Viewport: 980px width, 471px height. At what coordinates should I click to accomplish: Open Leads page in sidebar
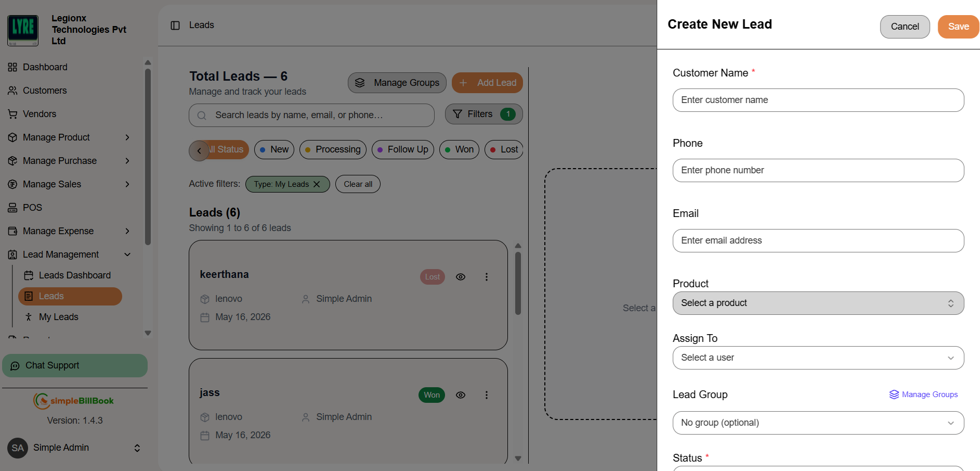70,296
